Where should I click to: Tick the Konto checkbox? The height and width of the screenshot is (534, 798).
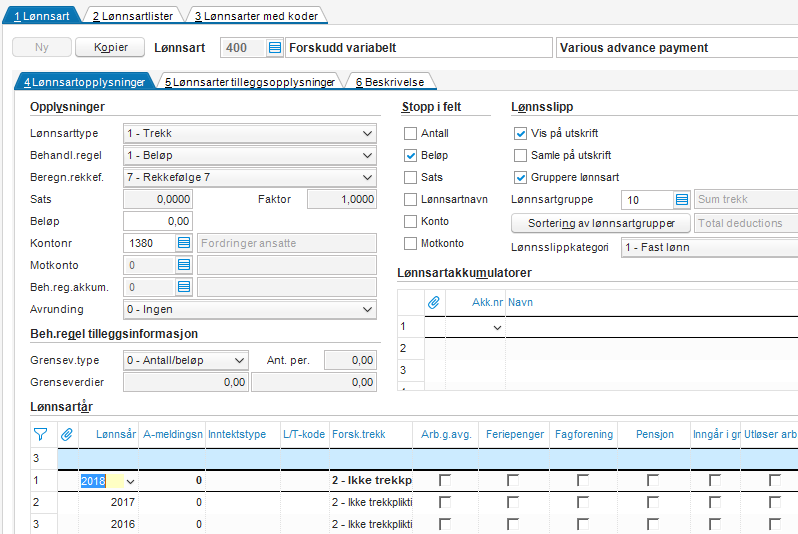(x=410, y=221)
